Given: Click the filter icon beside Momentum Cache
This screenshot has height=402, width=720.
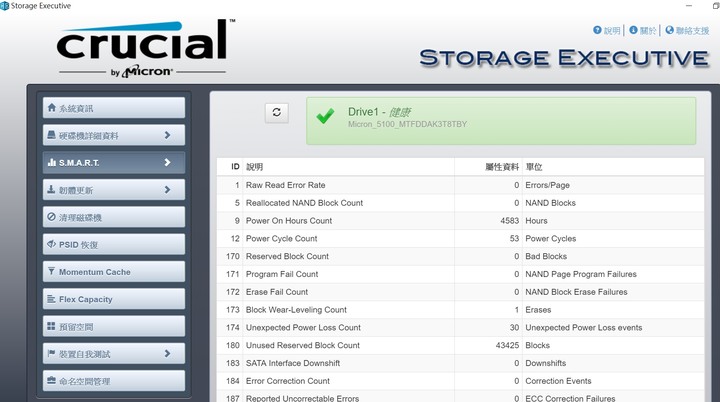Looking at the screenshot, I should (51, 271).
